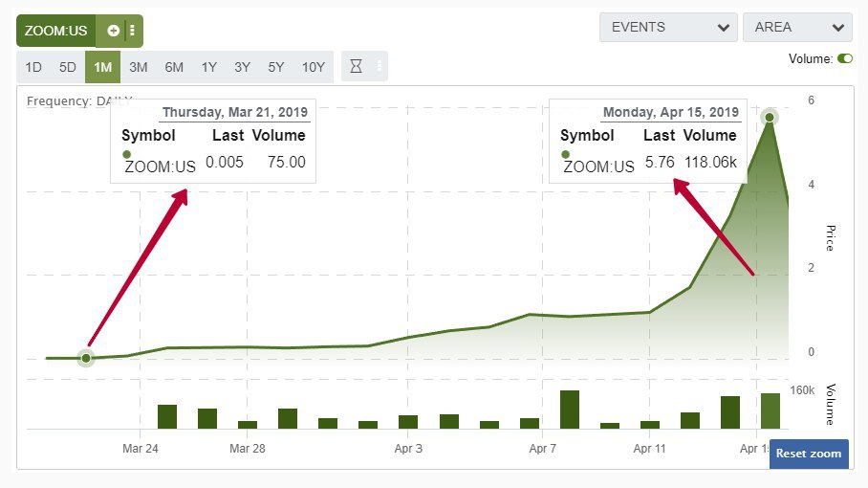Show the 6M time range

coord(174,67)
